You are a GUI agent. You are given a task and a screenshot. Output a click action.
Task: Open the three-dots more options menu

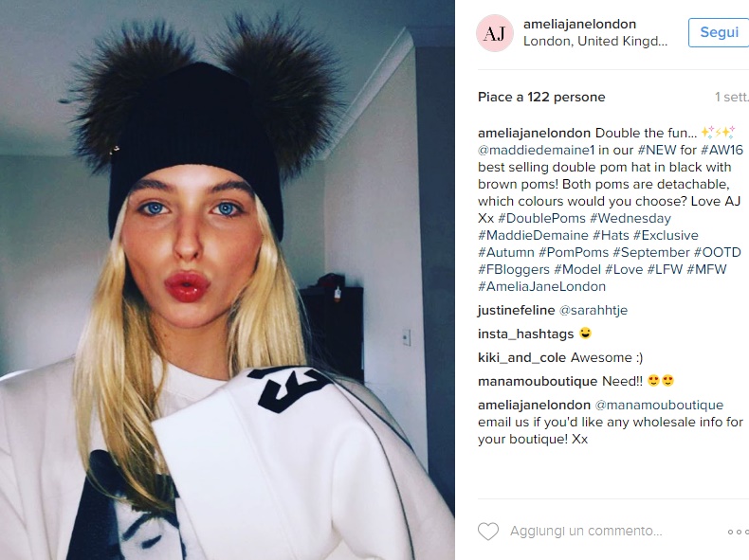pyautogui.click(x=738, y=532)
